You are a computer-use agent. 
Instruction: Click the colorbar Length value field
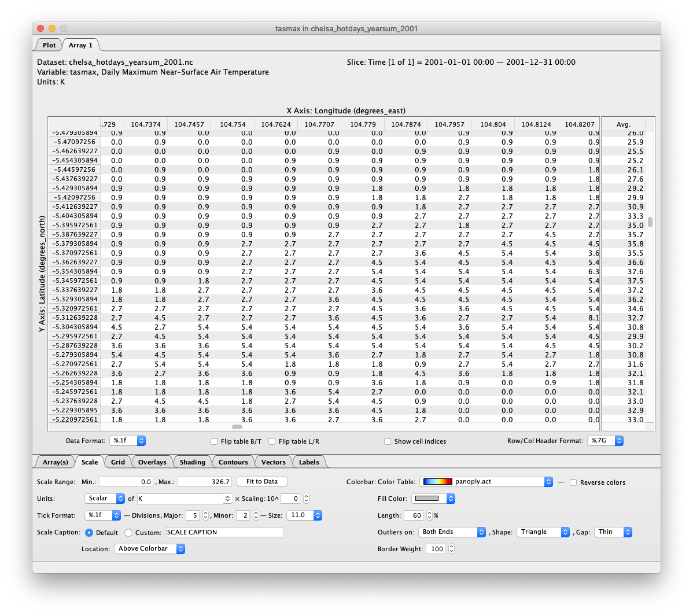point(414,515)
